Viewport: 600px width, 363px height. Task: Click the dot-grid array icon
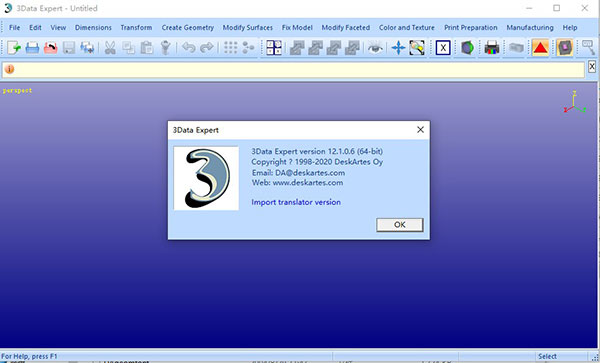point(230,48)
